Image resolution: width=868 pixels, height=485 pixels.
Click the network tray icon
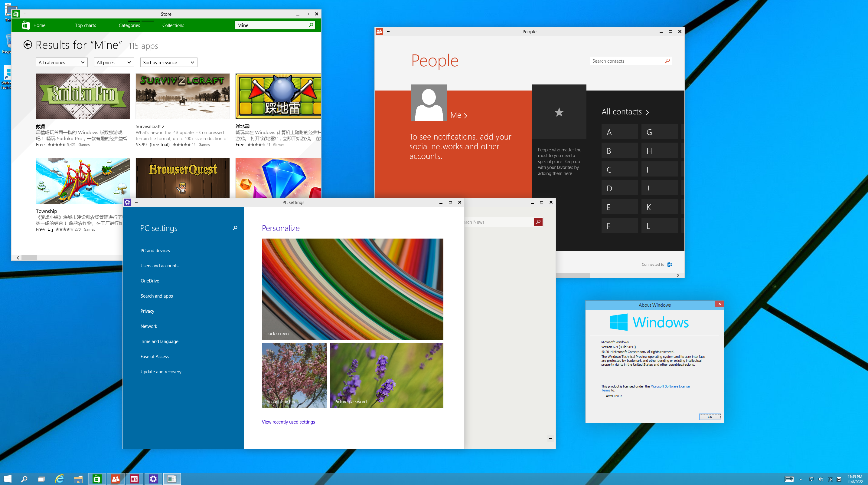(811, 479)
